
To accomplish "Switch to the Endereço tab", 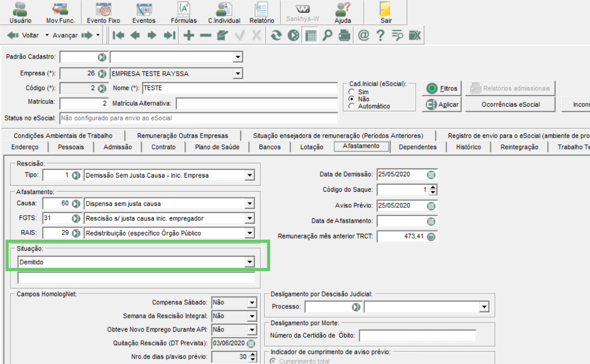I will click(x=25, y=147).
